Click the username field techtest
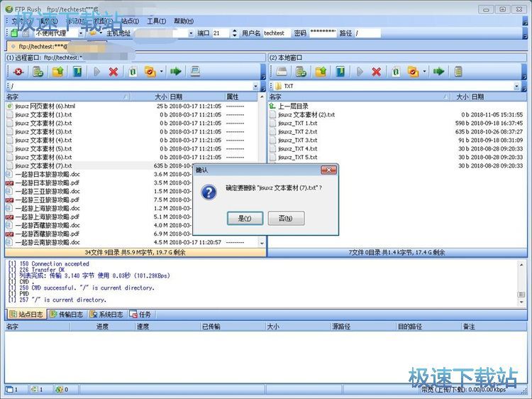Viewport: 532px width, 399px height. [x=276, y=33]
